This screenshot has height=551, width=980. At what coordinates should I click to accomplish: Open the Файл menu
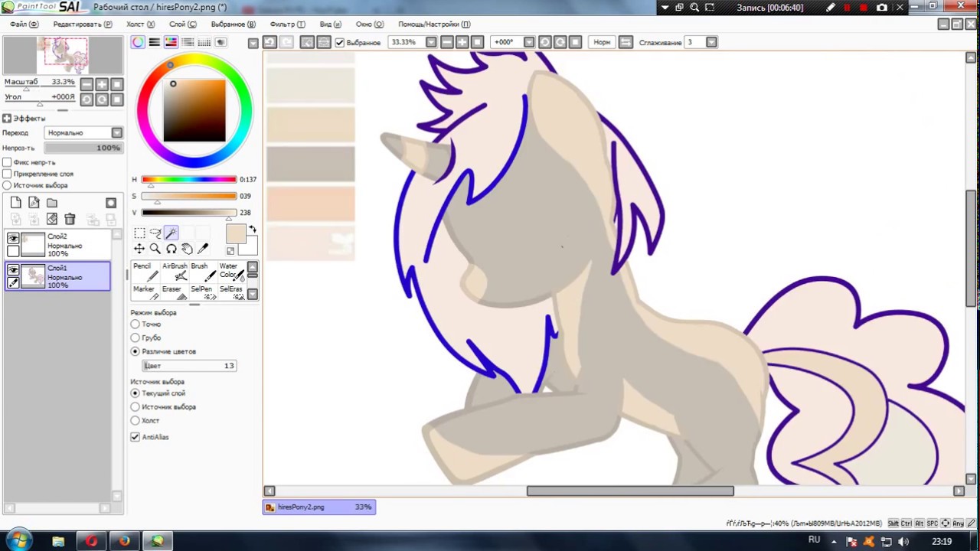click(x=24, y=24)
